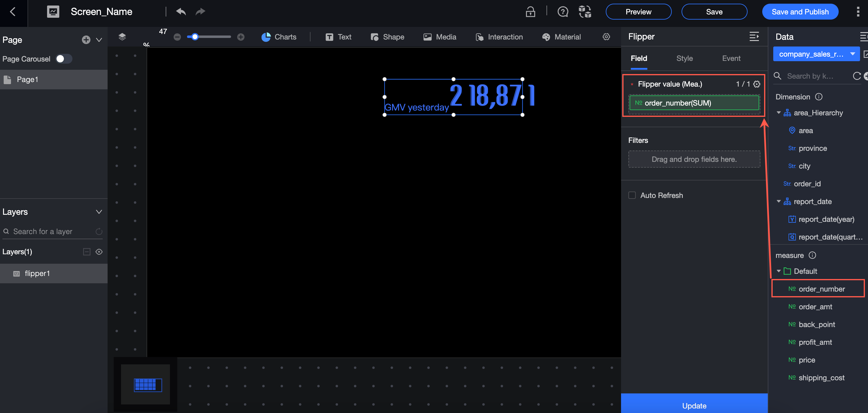
Task: Toggle the Page Carousel switch
Action: [63, 59]
